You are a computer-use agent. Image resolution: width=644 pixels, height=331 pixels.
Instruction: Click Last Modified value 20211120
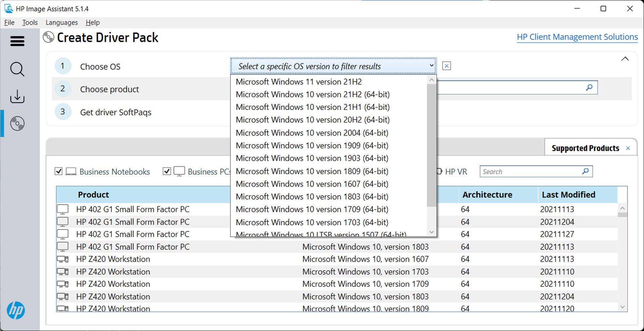pos(557,309)
